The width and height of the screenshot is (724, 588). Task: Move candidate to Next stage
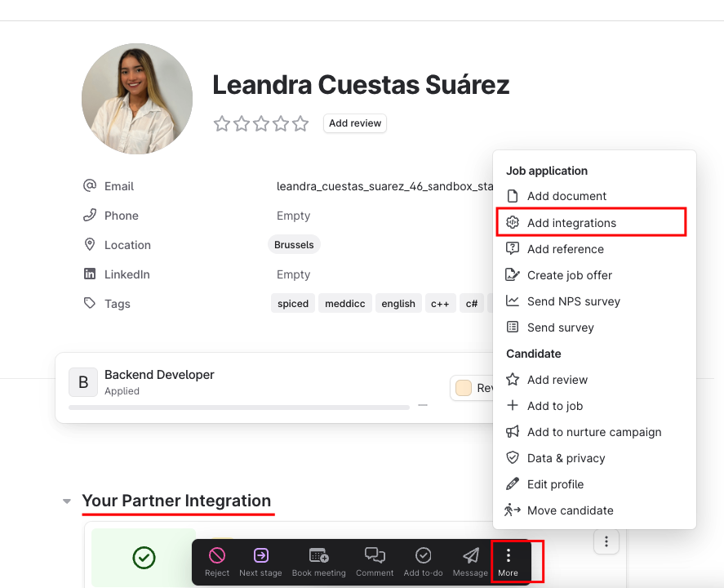(260, 562)
